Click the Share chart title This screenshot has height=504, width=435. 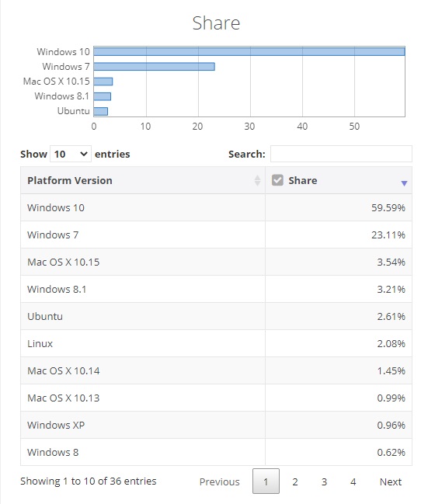(216, 23)
